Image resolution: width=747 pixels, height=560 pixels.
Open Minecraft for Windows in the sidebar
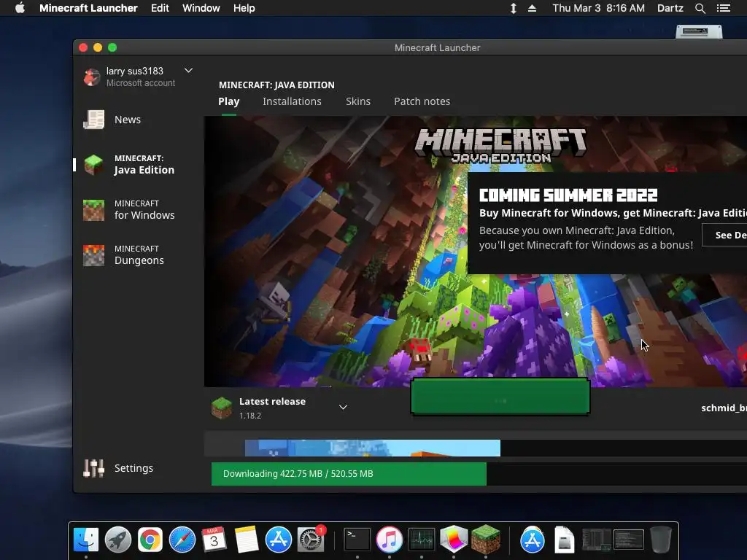click(x=129, y=210)
